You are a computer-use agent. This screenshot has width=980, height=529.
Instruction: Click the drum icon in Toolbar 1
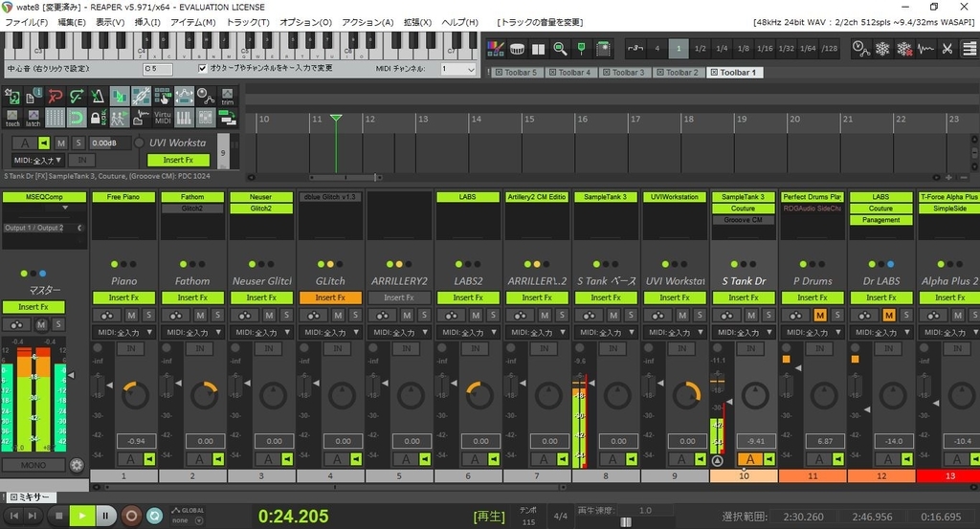(x=517, y=49)
